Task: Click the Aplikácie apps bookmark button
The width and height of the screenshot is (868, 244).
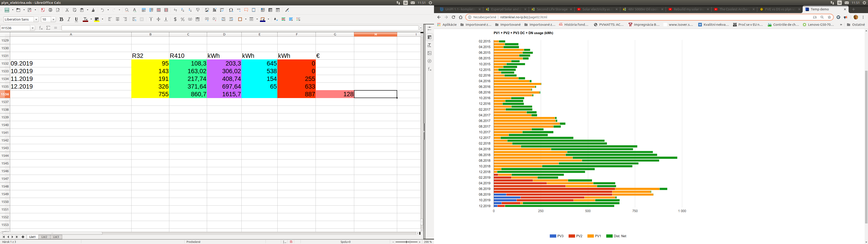Action: click(x=447, y=25)
